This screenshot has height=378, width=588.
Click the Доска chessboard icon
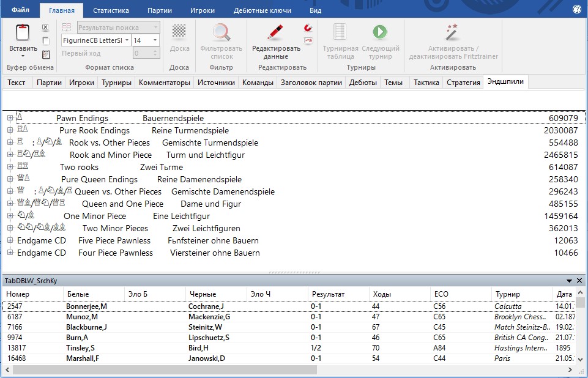[179, 31]
